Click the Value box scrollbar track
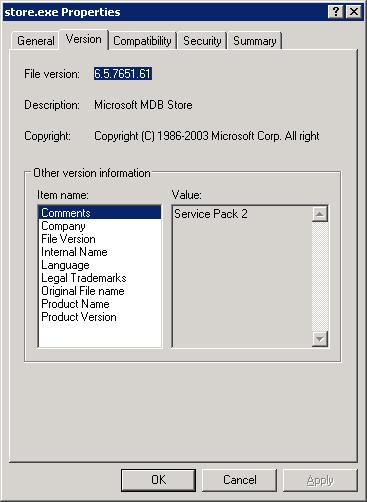Viewport: 367px width, 502px height. [320, 276]
